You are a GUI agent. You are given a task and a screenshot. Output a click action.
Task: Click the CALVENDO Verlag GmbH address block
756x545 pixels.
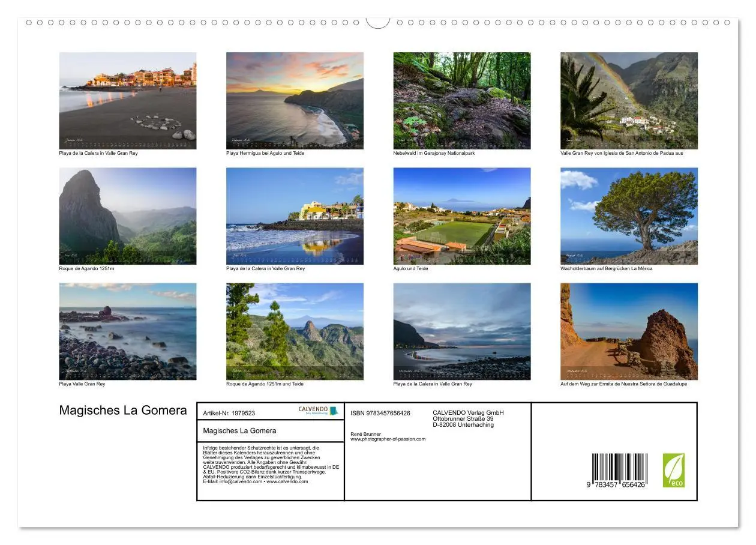[469, 418]
